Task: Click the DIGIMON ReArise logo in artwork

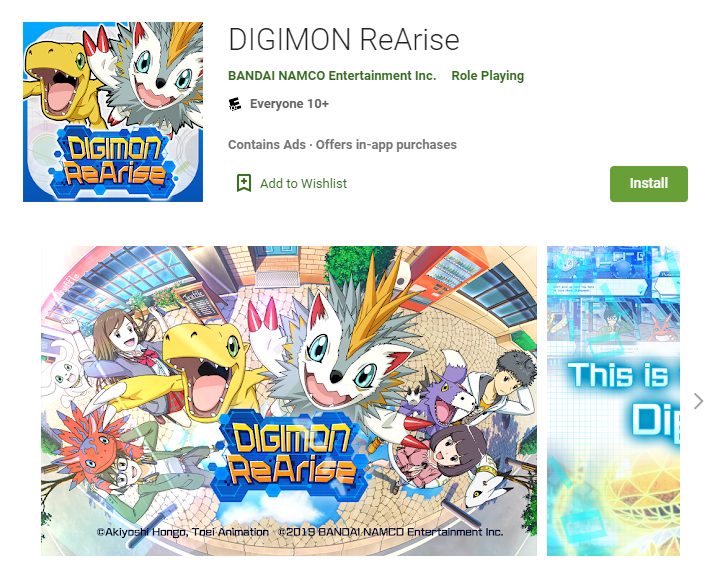Action: click(291, 455)
